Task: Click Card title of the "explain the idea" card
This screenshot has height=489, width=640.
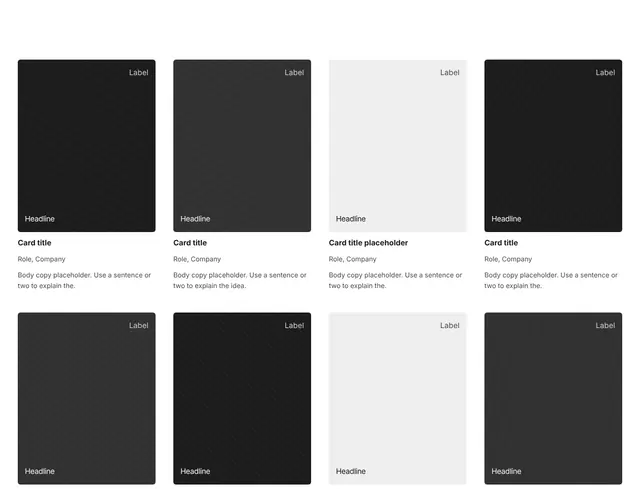Action: tap(190, 243)
